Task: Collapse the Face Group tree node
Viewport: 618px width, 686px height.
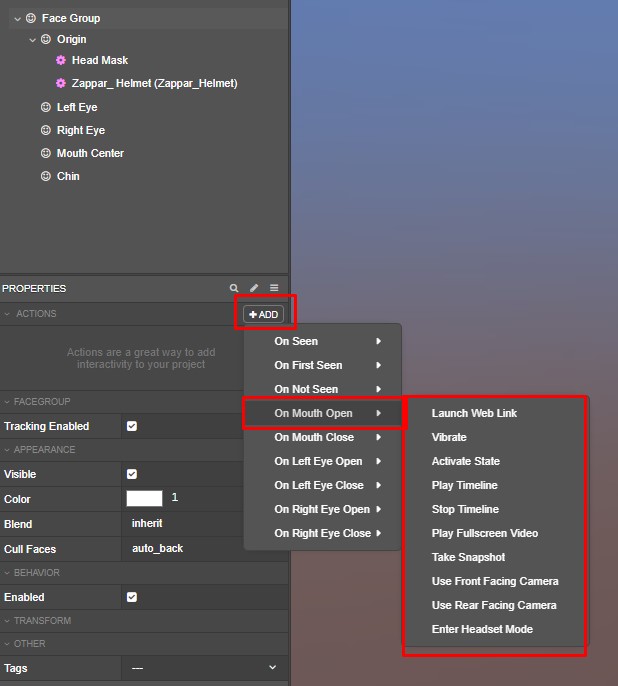Action: click(17, 19)
